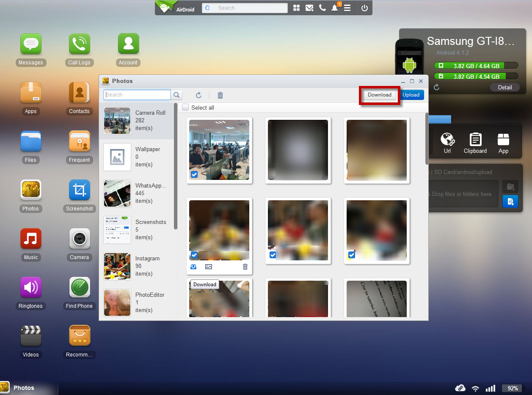Click the internal storage capacity bar
532x395 pixels.
(476, 65)
